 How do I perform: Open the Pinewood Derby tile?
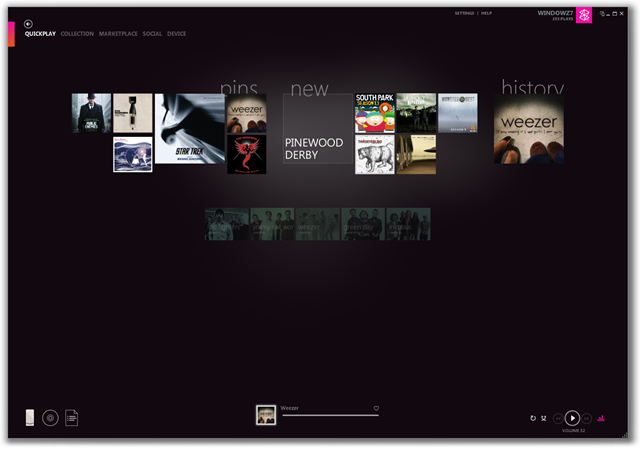point(318,129)
